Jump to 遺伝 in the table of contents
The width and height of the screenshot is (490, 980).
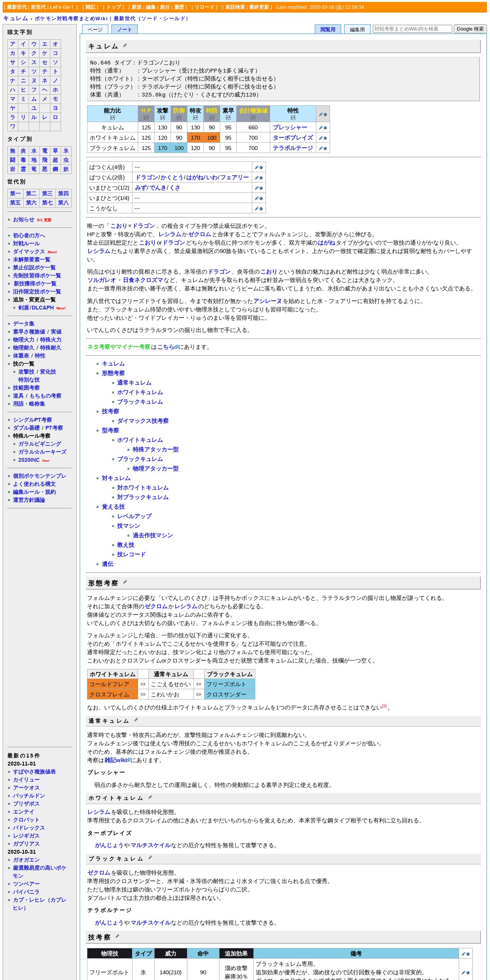tap(108, 564)
